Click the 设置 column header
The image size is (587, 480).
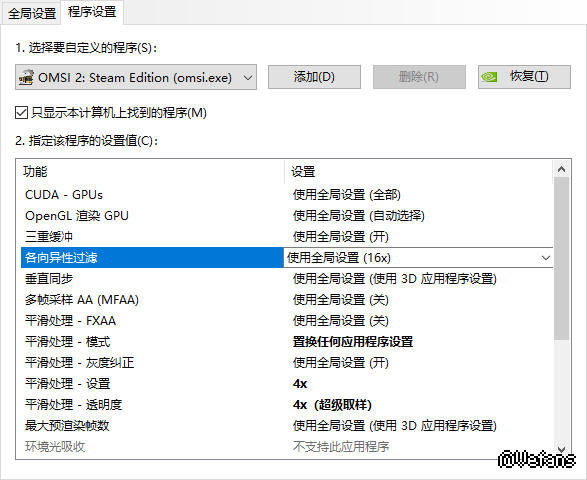[x=418, y=171]
